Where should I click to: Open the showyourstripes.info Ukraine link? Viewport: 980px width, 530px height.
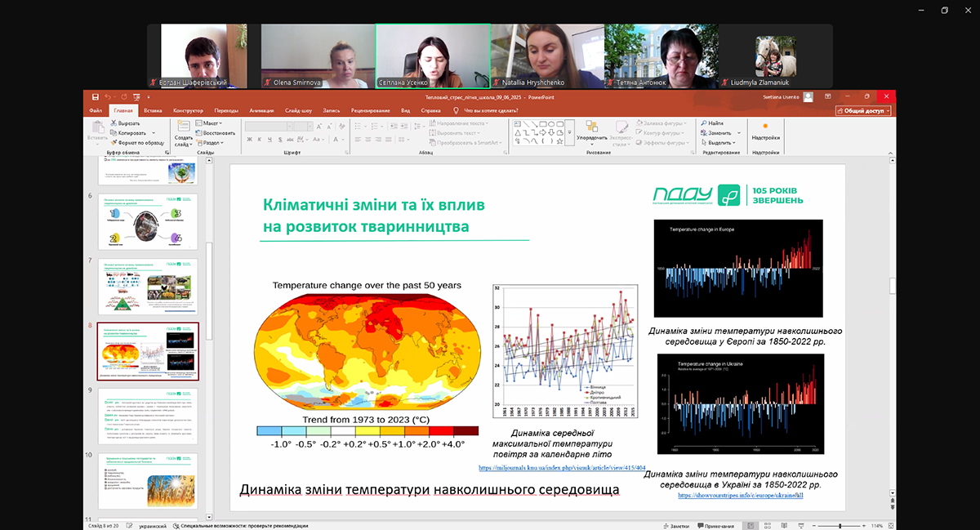(741, 495)
